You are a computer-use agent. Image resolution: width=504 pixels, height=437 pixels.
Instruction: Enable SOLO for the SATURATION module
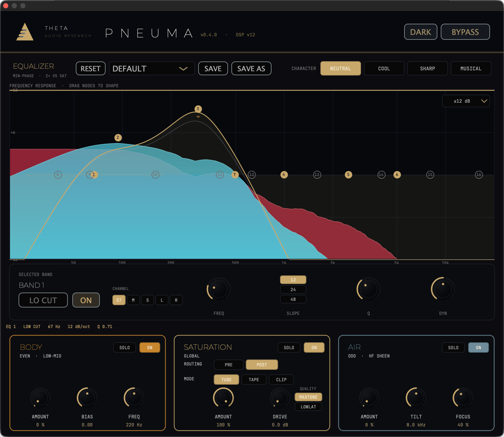click(289, 347)
